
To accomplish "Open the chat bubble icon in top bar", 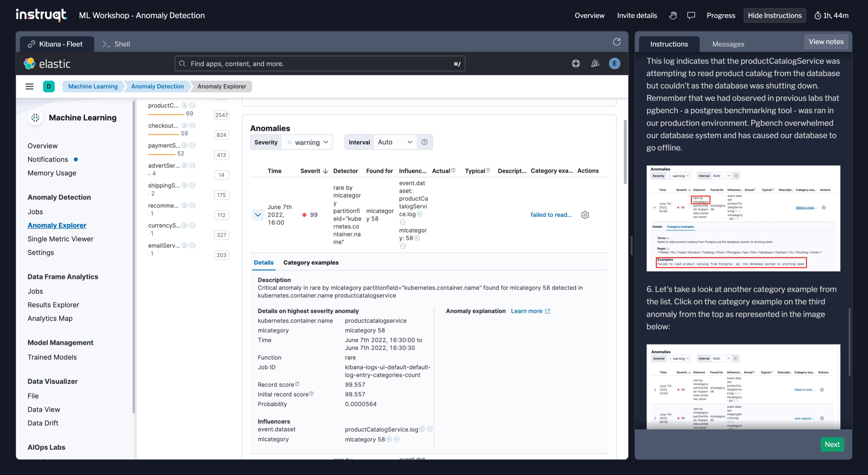I will pyautogui.click(x=691, y=16).
